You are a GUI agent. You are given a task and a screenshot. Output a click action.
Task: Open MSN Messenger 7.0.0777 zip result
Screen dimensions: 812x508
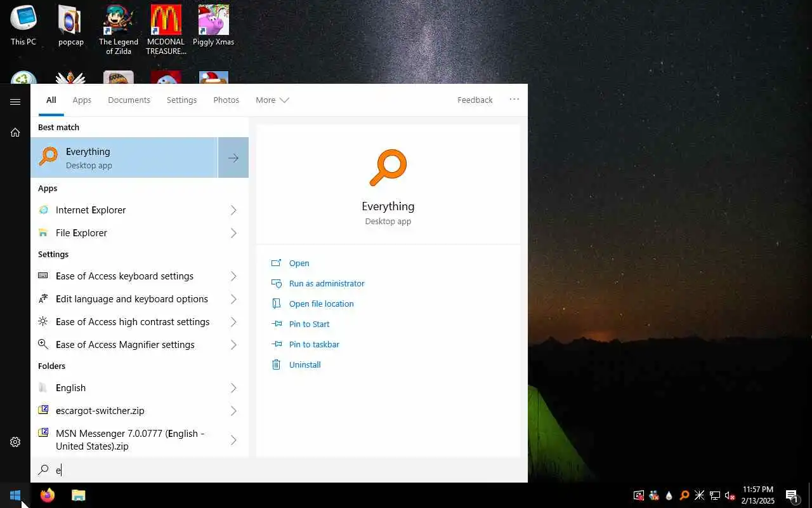pos(124,440)
